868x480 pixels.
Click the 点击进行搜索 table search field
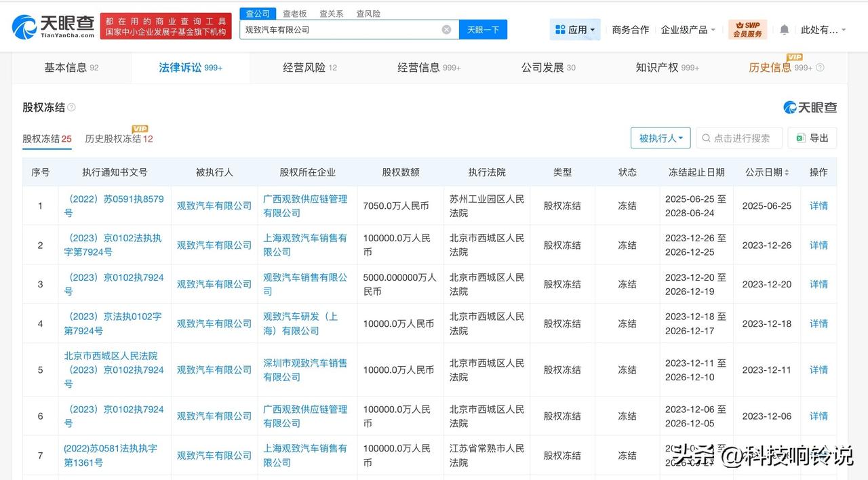point(739,138)
